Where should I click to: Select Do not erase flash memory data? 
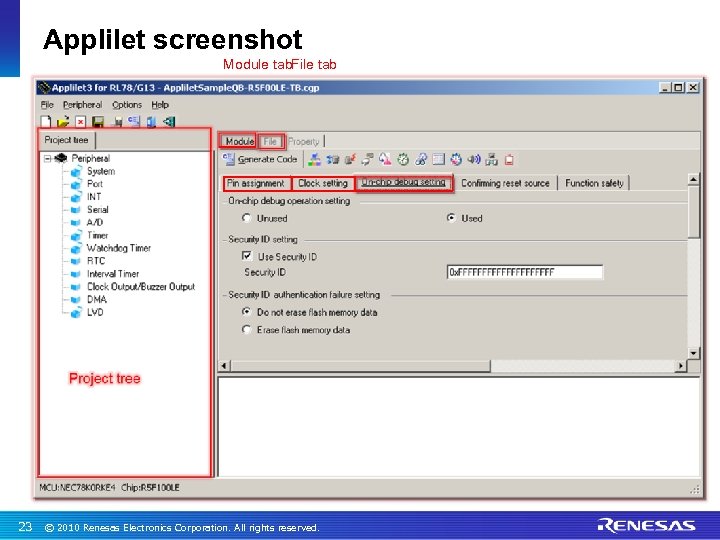(247, 312)
